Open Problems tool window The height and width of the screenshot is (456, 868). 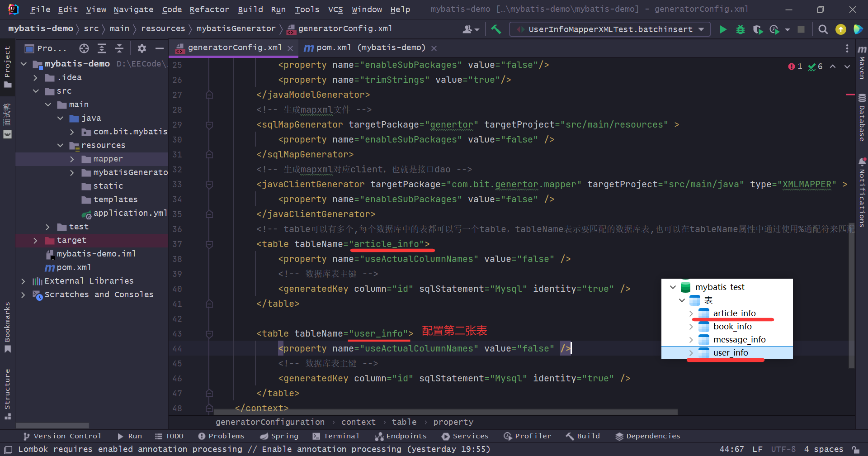point(222,436)
